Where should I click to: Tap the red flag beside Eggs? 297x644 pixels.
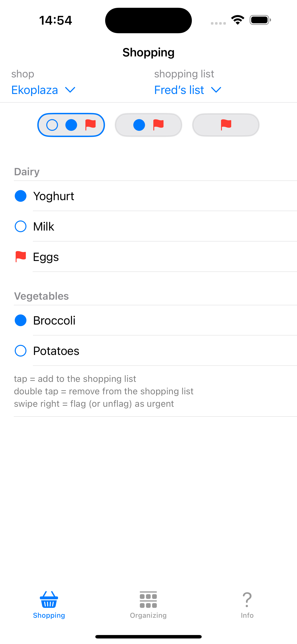point(20,257)
